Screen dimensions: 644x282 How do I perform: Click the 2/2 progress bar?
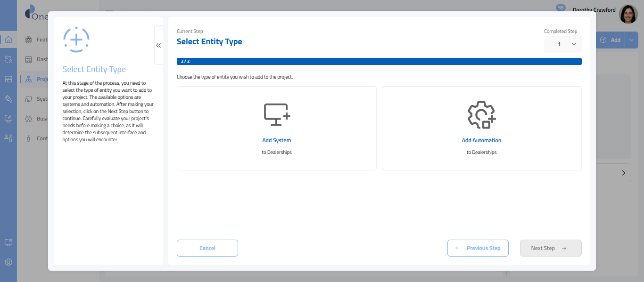pos(379,61)
